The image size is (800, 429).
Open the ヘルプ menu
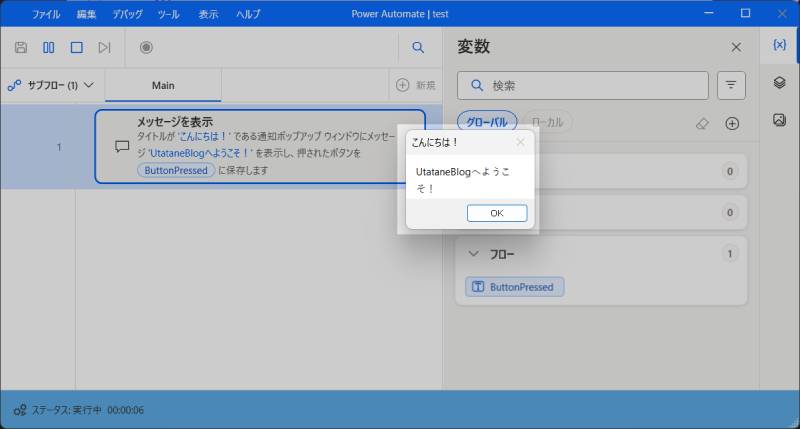click(248, 14)
